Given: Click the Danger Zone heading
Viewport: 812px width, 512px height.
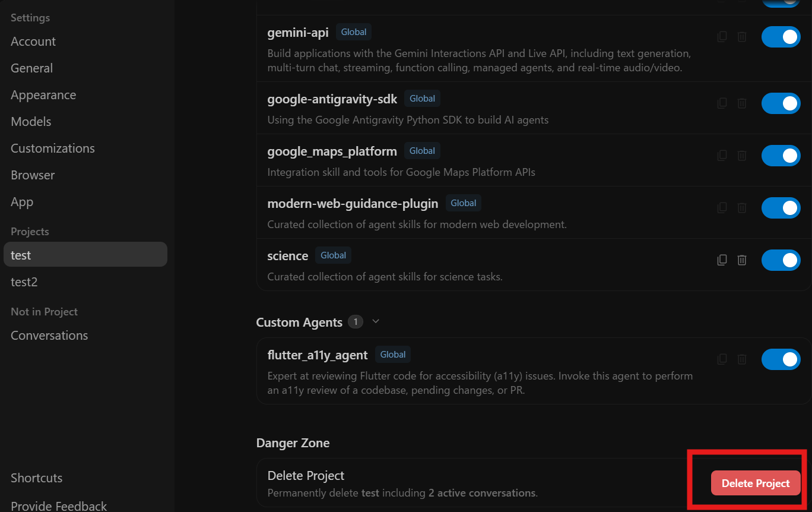Looking at the screenshot, I should [293, 443].
